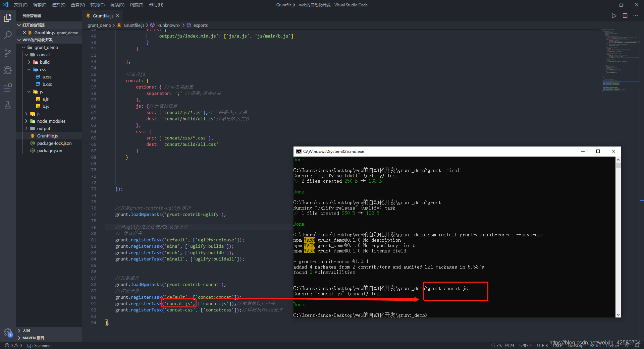644x349 pixels.
Task: Click errors and warnings status indicator
Action: click(13, 345)
